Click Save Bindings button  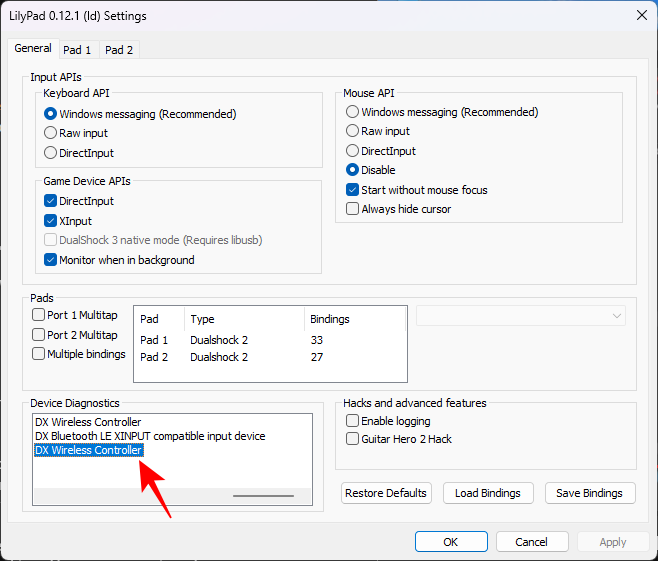pyautogui.click(x=590, y=493)
